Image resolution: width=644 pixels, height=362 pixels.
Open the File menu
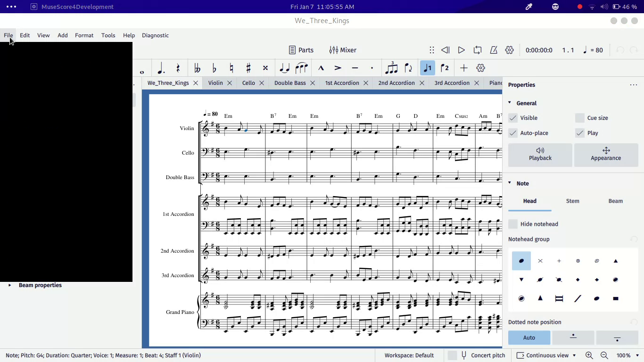[x=8, y=35]
